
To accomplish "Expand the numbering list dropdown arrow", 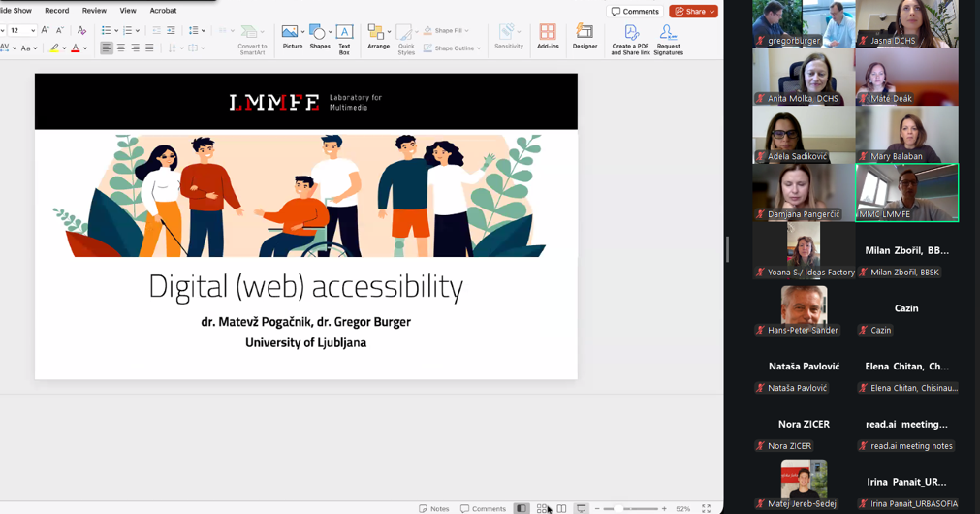I will pyautogui.click(x=138, y=31).
